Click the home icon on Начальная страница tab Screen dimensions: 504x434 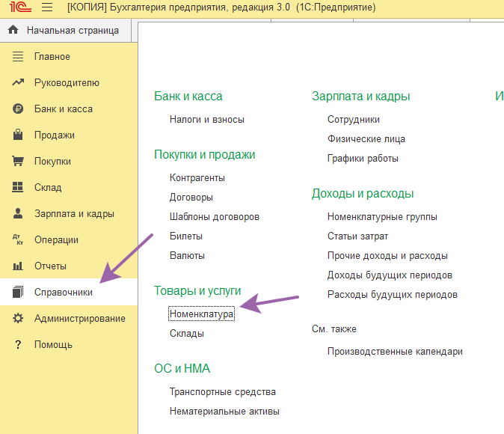click(x=13, y=31)
